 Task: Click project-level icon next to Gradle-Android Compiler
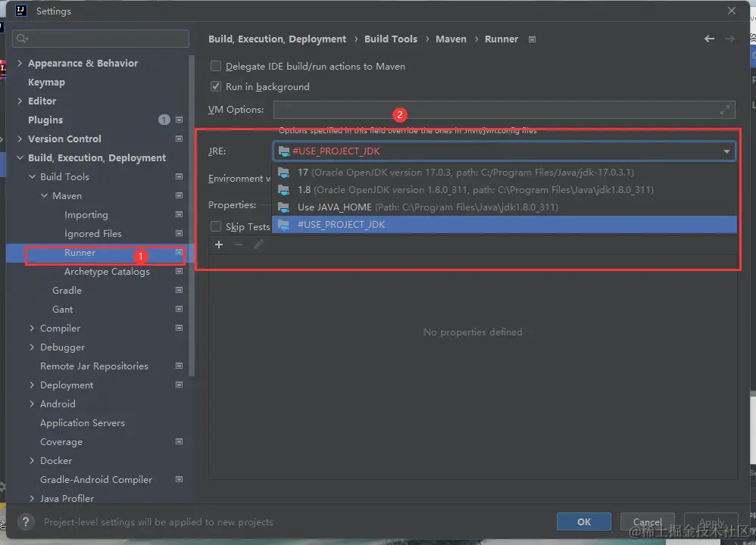click(x=179, y=479)
